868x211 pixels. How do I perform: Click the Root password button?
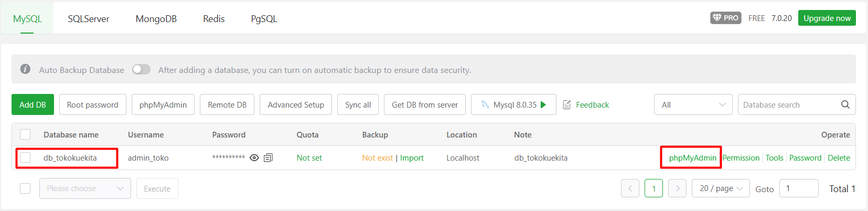93,104
